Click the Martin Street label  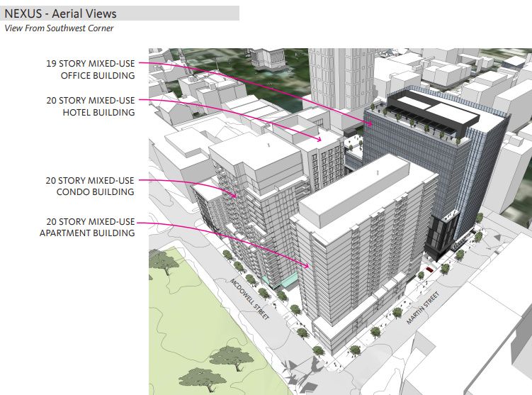(423, 307)
